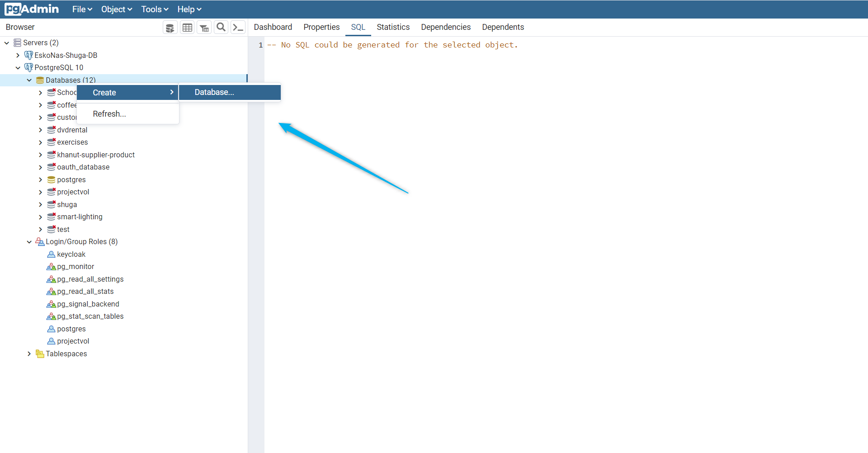This screenshot has width=868, height=453.
Task: Click the Servers group icon
Action: (x=17, y=42)
